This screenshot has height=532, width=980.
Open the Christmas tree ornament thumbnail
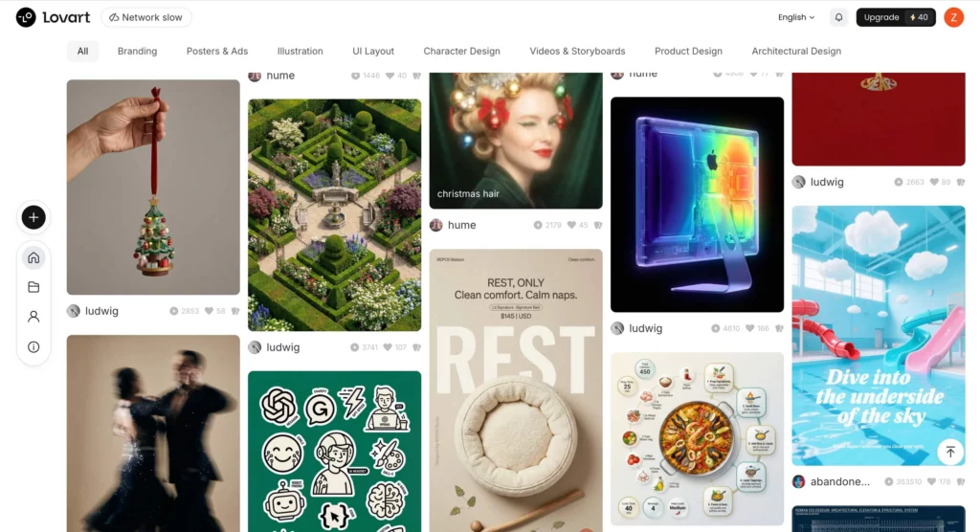pos(153,187)
